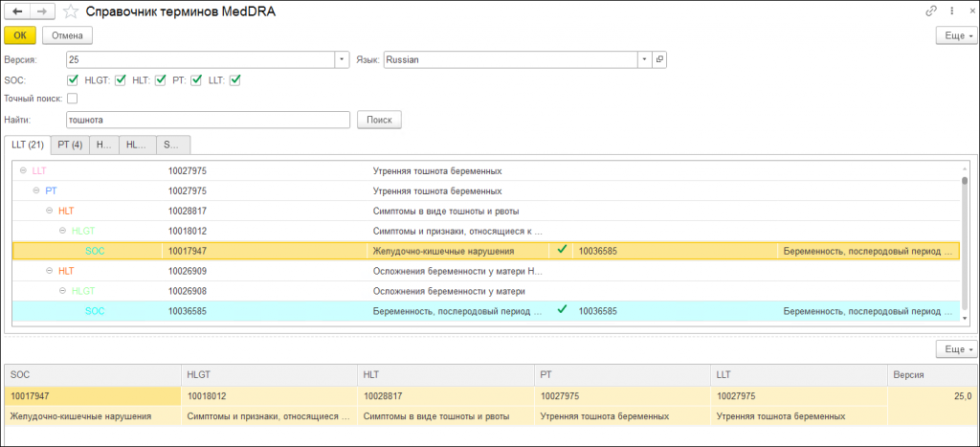The height and width of the screenshot is (447, 980).
Task: Open the three-dot window menu
Action: pos(948,11)
